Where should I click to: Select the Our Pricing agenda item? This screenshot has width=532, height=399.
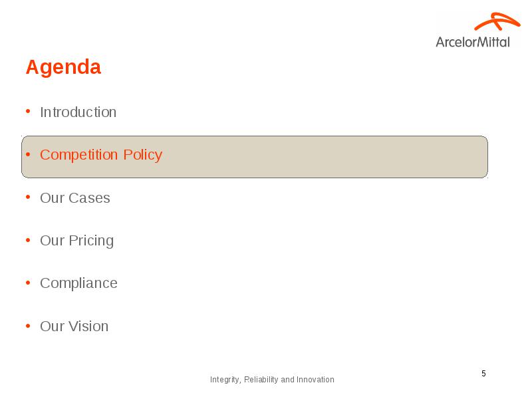(x=77, y=241)
